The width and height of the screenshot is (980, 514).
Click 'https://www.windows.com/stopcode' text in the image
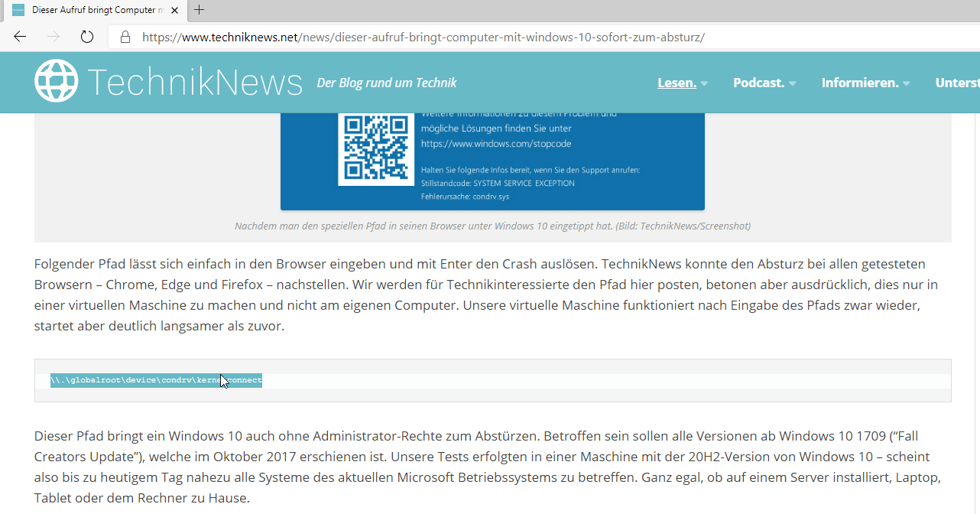tap(496, 143)
